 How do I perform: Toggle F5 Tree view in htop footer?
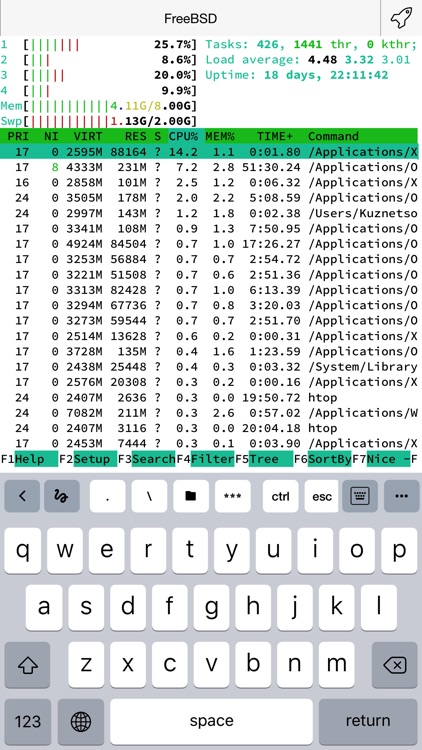tap(265, 459)
